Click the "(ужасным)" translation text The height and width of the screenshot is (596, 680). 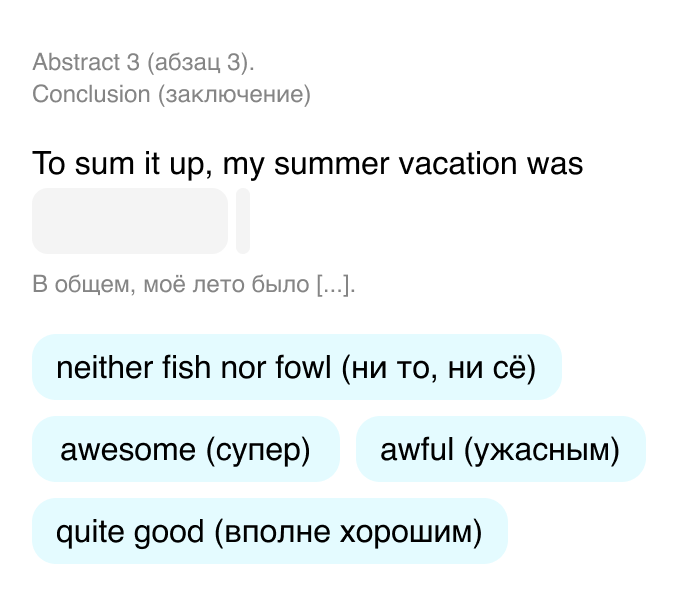click(542, 449)
